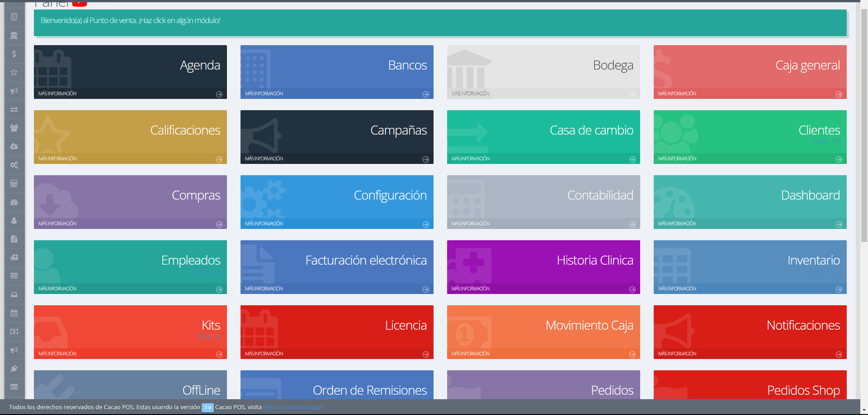This screenshot has height=415, width=868.
Task: Click the plug icon in sidebar
Action: 14,368
